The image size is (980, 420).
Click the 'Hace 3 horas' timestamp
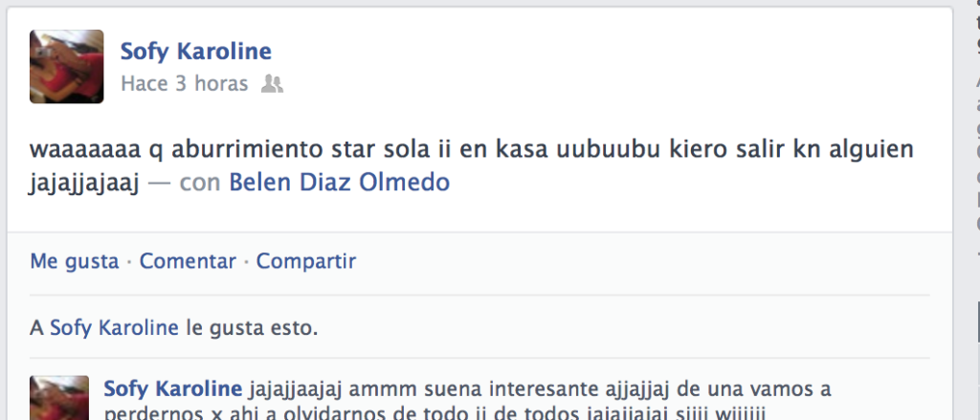(185, 84)
